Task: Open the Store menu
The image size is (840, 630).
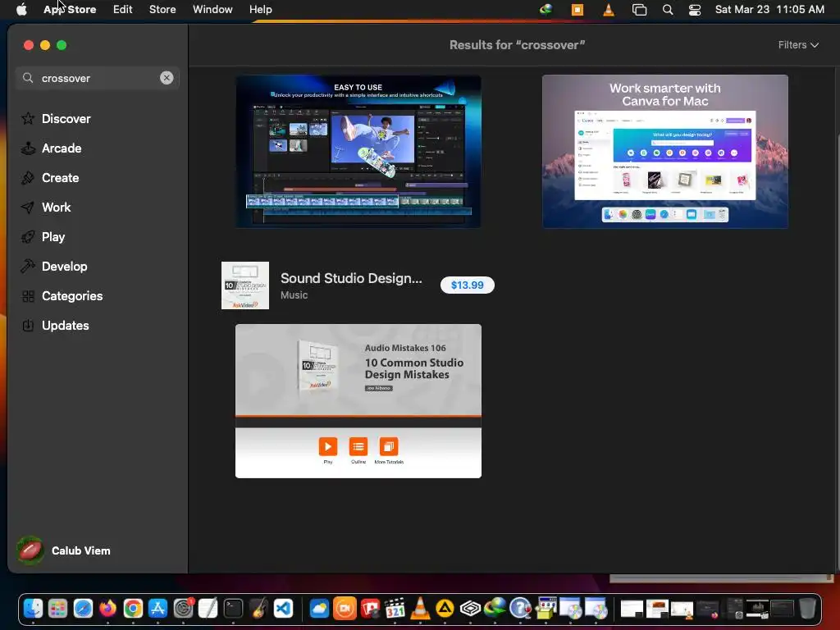Action: pyautogui.click(x=162, y=10)
